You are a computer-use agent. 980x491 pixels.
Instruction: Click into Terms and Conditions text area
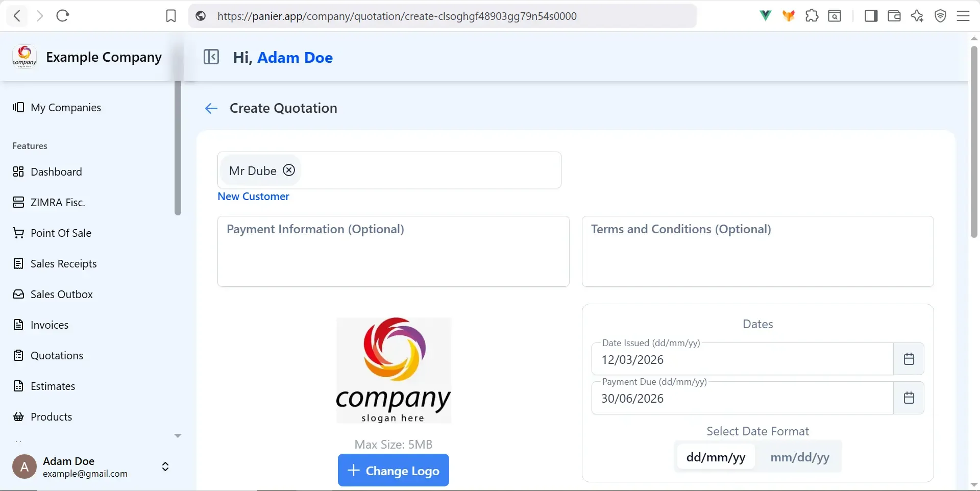[757, 251]
